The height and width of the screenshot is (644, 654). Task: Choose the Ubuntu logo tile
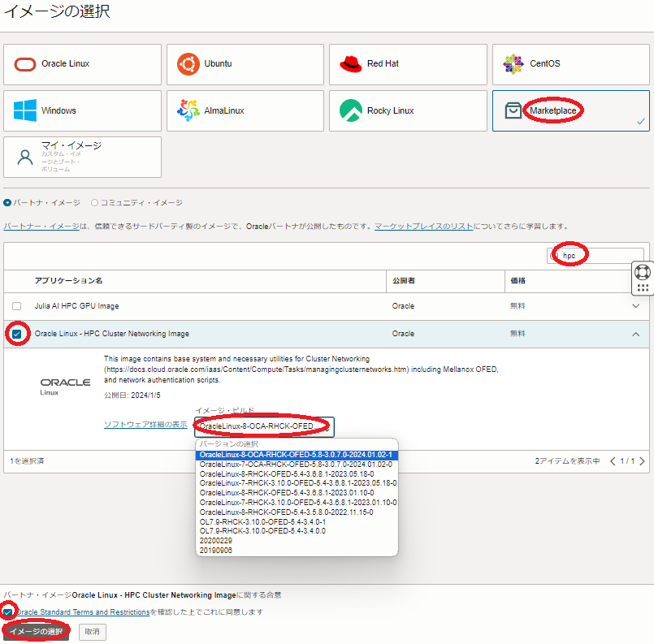click(188, 64)
